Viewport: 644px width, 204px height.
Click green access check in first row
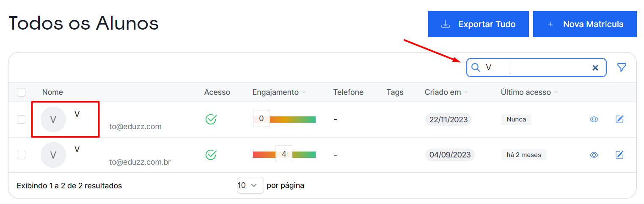pyautogui.click(x=211, y=119)
